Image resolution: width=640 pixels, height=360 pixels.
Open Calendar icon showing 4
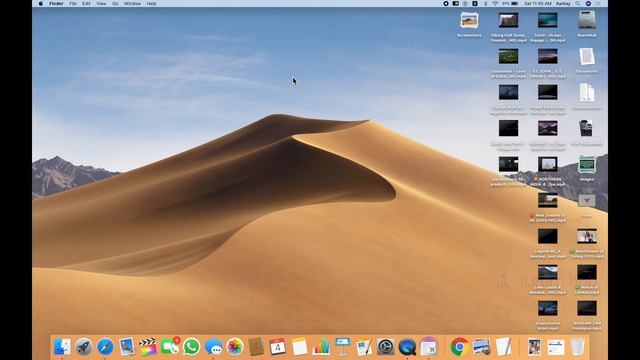tap(278, 347)
